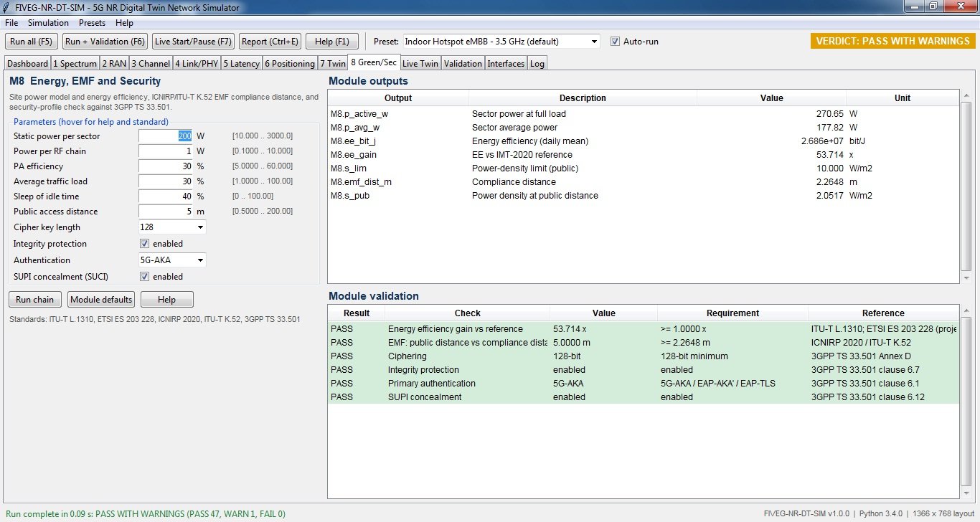Open the Presets menu
980x522 pixels.
click(x=92, y=23)
